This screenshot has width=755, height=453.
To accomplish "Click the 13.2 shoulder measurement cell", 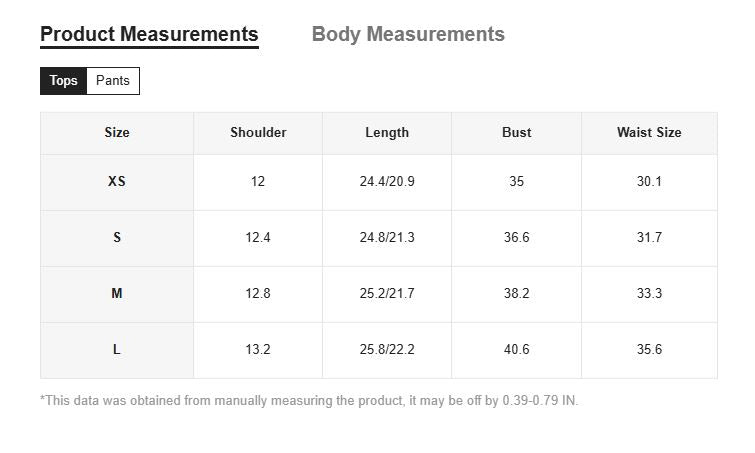I will click(258, 350).
